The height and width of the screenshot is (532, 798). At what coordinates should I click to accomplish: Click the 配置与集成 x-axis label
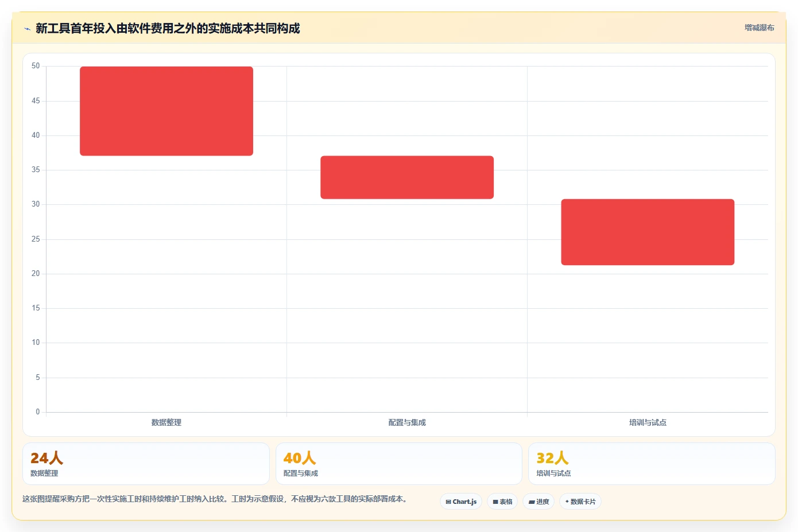407,422
